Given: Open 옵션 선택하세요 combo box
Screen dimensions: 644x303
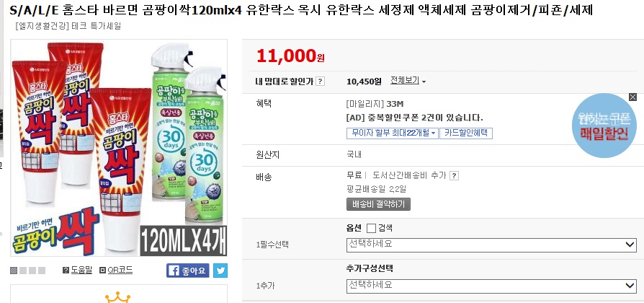Looking at the screenshot, I should [491, 245].
